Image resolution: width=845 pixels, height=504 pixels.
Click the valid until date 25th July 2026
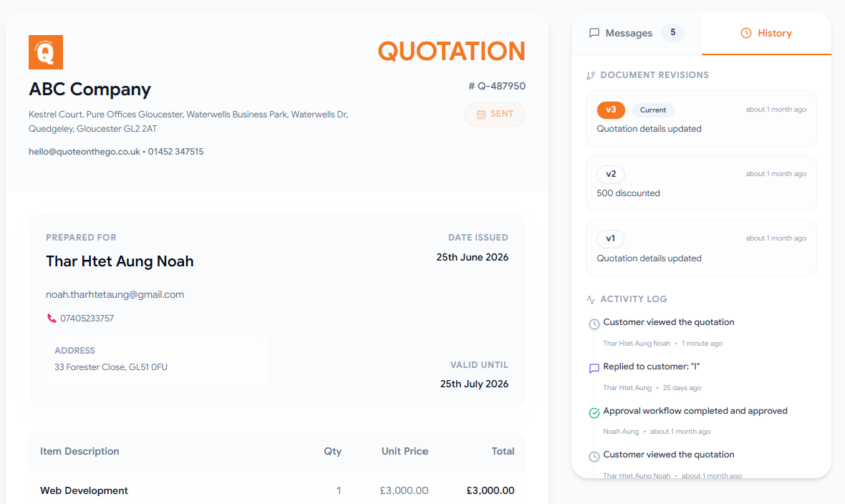pos(474,384)
